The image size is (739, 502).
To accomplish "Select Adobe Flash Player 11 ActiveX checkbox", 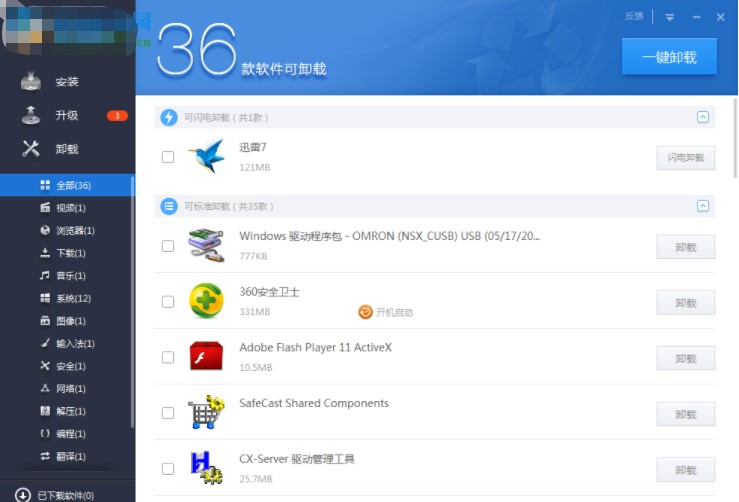I will [168, 357].
